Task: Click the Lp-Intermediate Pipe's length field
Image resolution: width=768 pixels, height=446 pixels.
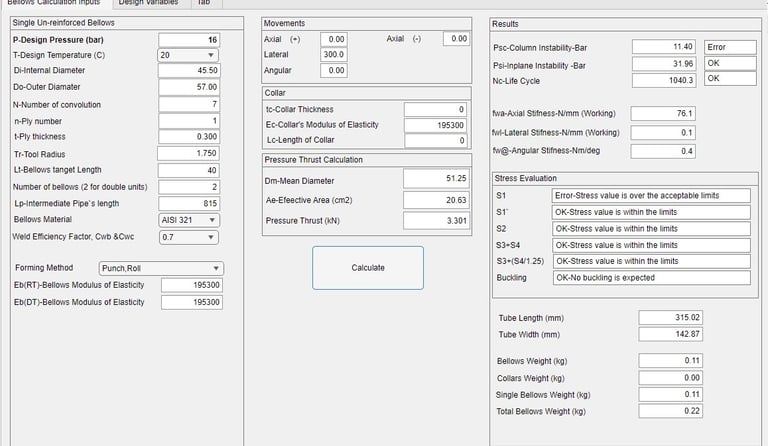Action: pos(189,203)
